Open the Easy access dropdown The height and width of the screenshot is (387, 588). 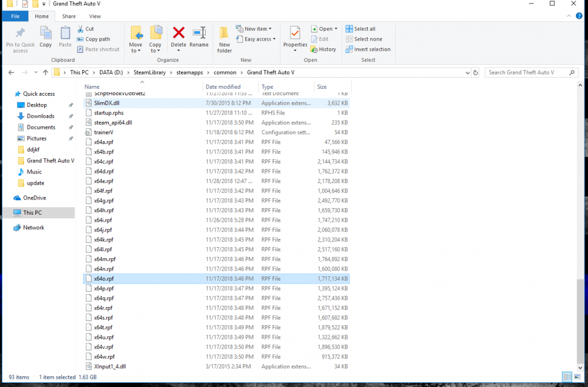pyautogui.click(x=256, y=39)
